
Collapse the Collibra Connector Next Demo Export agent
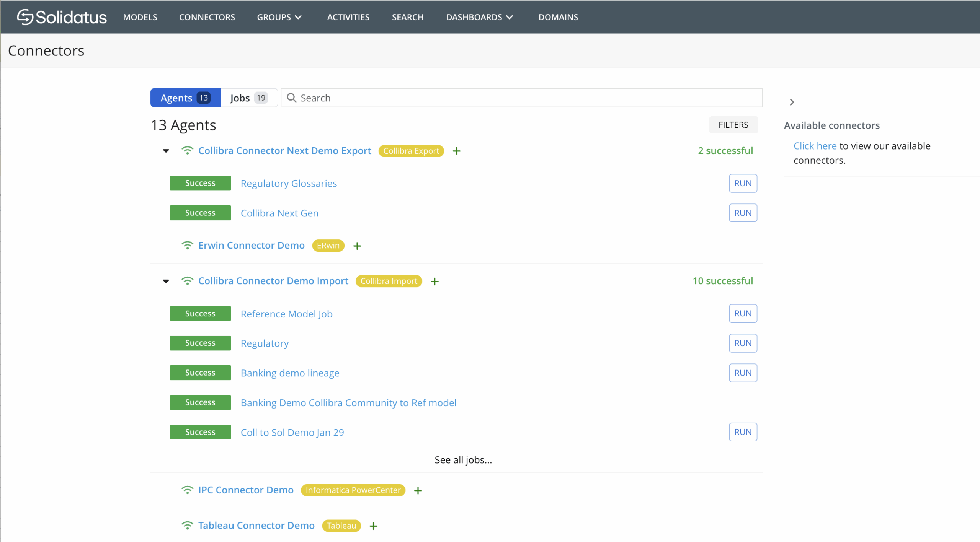click(x=166, y=151)
